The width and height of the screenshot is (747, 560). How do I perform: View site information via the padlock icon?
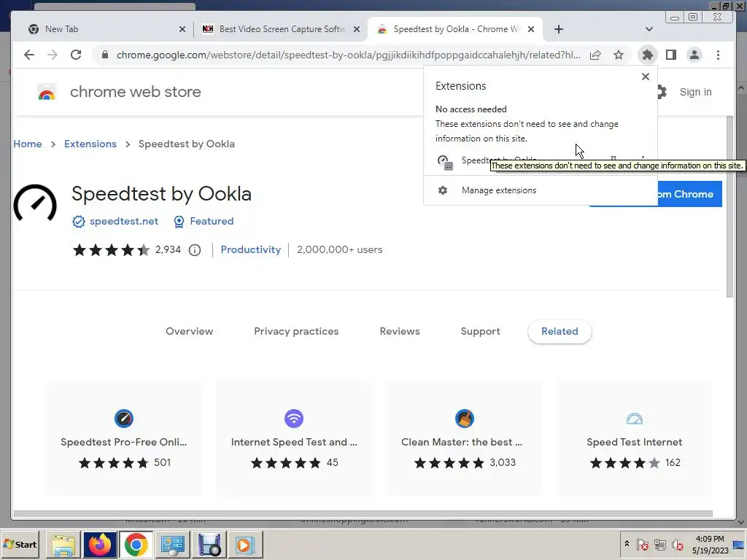105,55
